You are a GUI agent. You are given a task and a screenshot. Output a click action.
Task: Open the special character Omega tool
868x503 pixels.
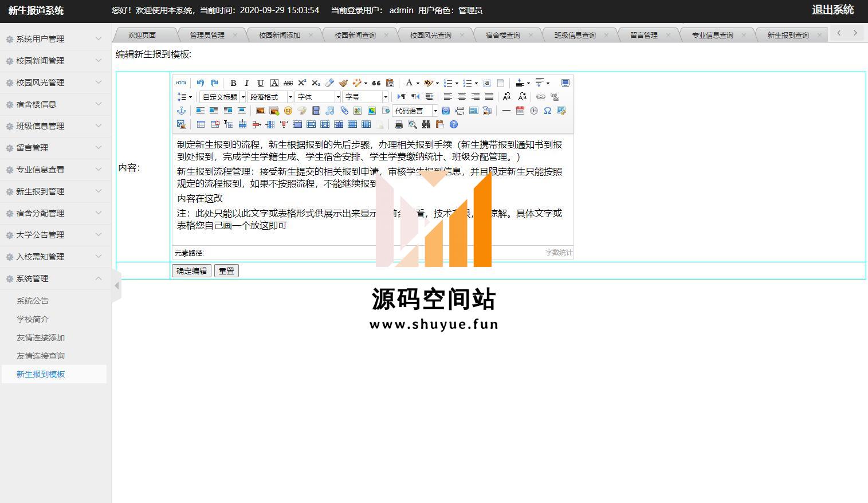[x=548, y=111]
